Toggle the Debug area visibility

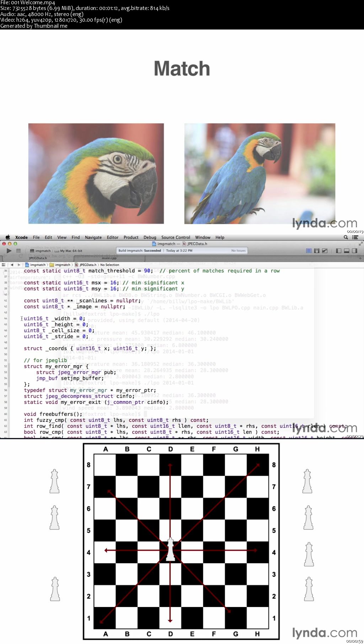pos(347,251)
